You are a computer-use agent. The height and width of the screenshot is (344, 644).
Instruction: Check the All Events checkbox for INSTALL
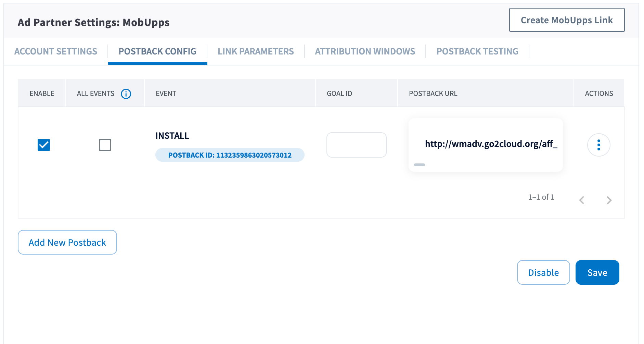click(x=105, y=145)
